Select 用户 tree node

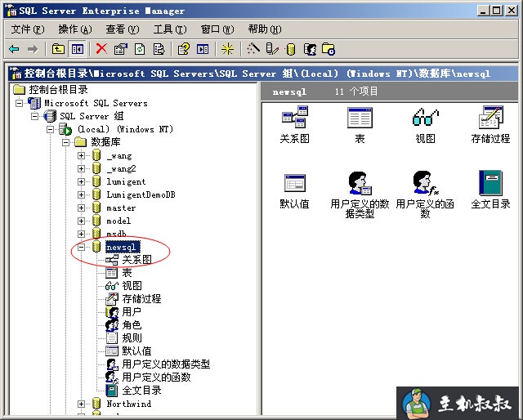pyautogui.click(x=132, y=312)
